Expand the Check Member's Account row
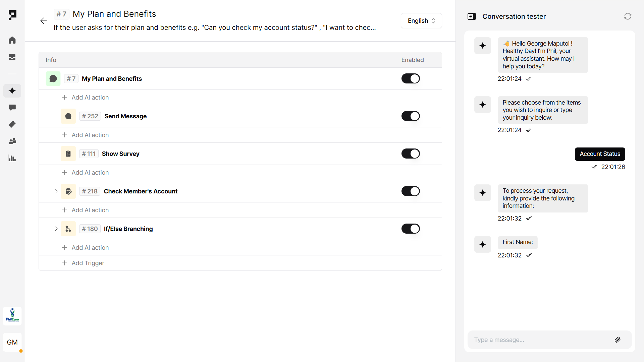 coord(56,191)
